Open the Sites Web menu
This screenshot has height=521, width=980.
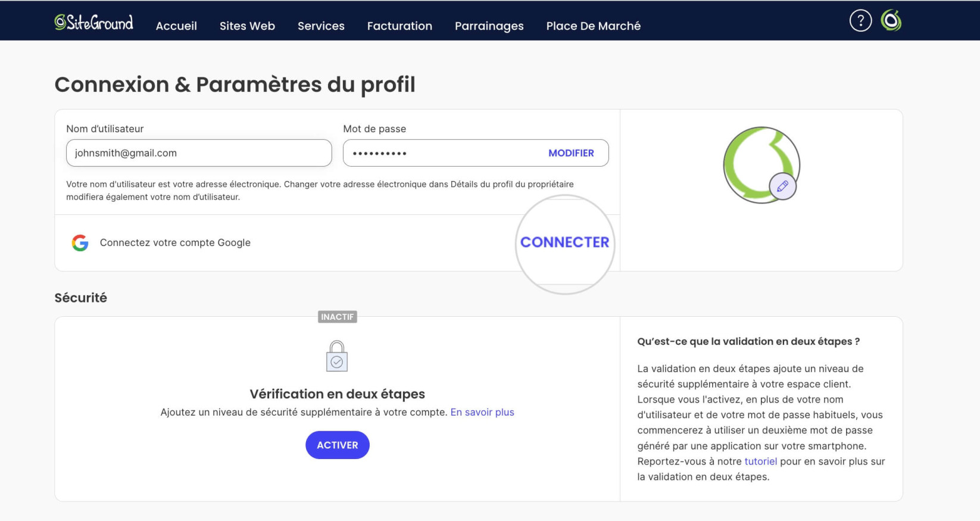coord(247,26)
